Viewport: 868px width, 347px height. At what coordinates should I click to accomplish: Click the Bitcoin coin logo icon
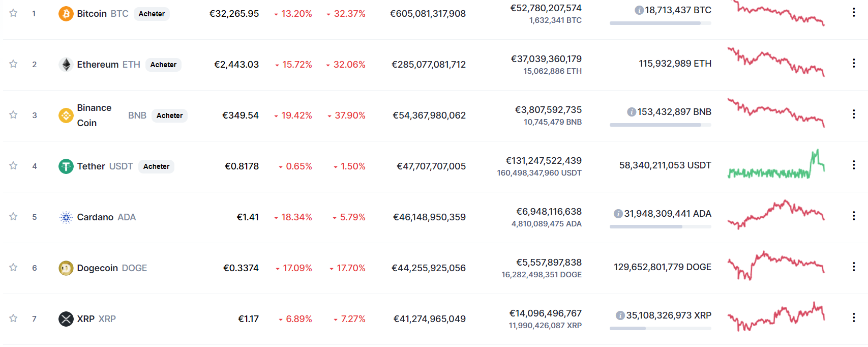[x=66, y=14]
